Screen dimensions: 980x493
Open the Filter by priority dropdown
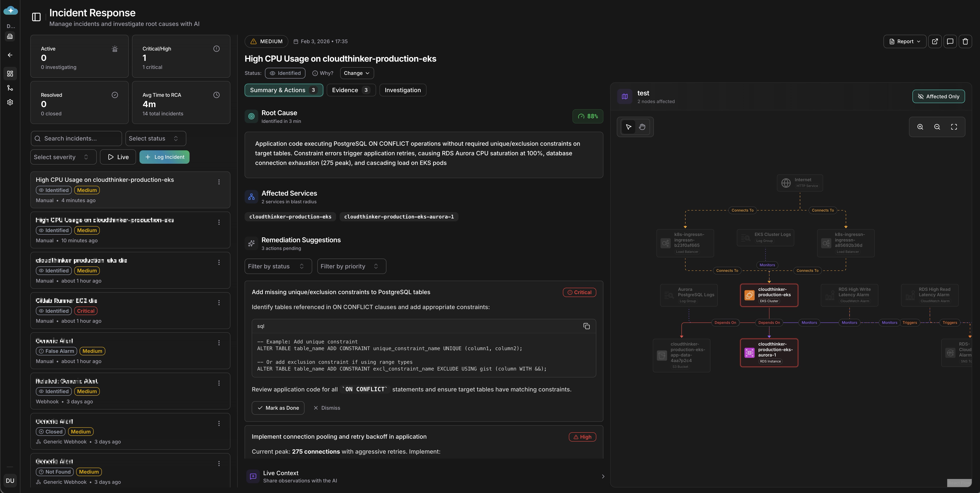(x=351, y=266)
